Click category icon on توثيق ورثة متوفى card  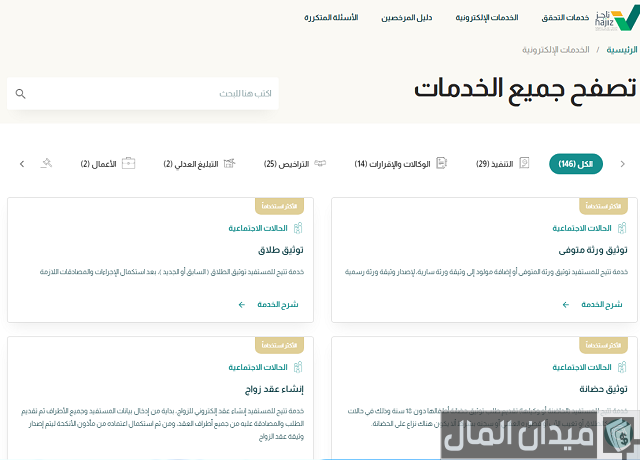point(622,228)
